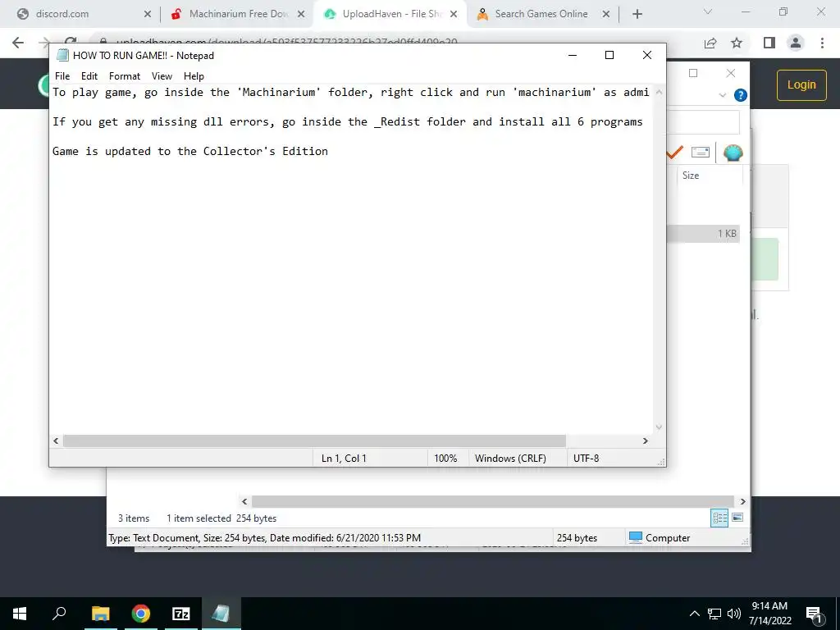
Task: Click the Windows (CRLF) status entry
Action: [x=510, y=459]
